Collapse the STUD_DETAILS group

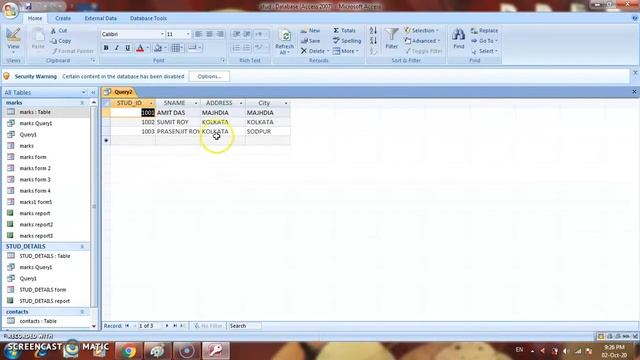coord(82,247)
